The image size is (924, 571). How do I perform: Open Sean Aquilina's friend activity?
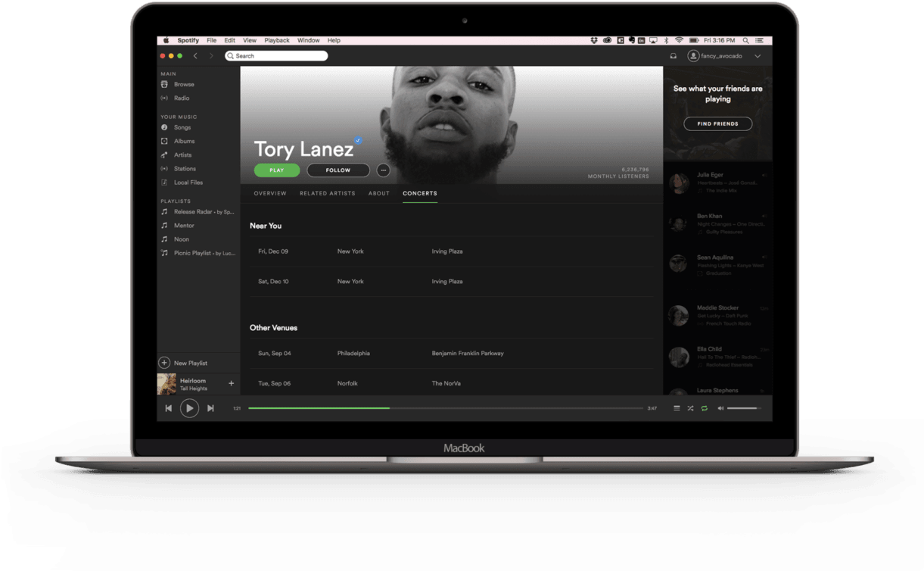click(x=717, y=265)
